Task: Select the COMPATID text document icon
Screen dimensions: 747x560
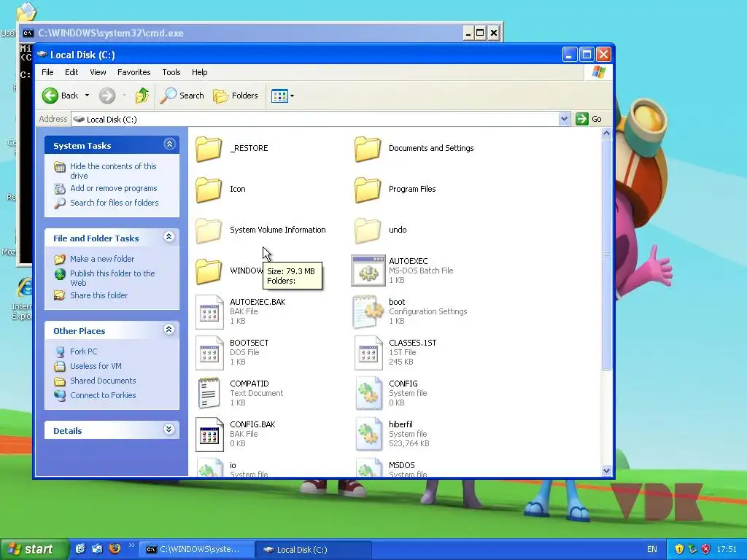Action: click(209, 393)
